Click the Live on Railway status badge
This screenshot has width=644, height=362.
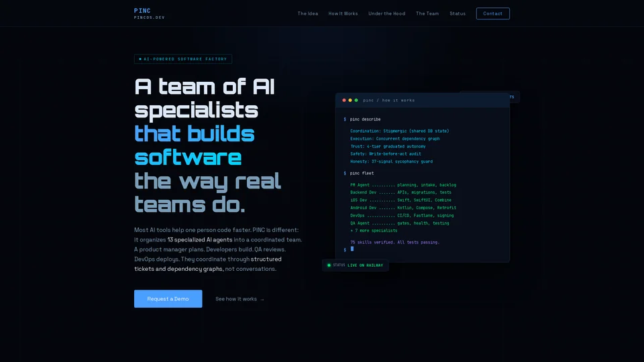(356, 265)
